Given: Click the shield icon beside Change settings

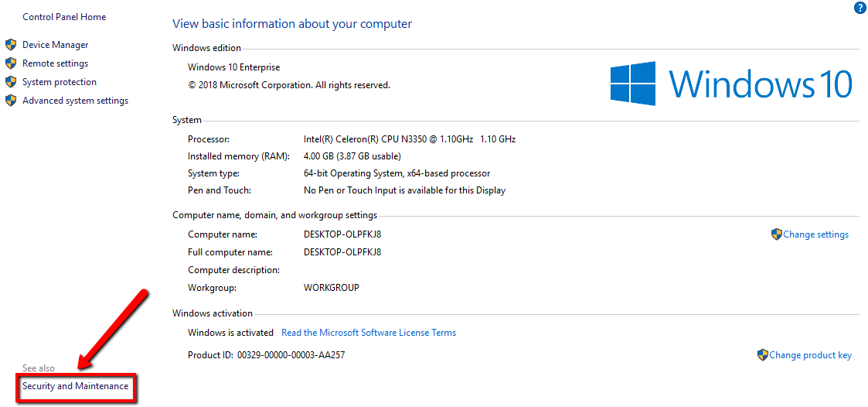Looking at the screenshot, I should (x=777, y=234).
